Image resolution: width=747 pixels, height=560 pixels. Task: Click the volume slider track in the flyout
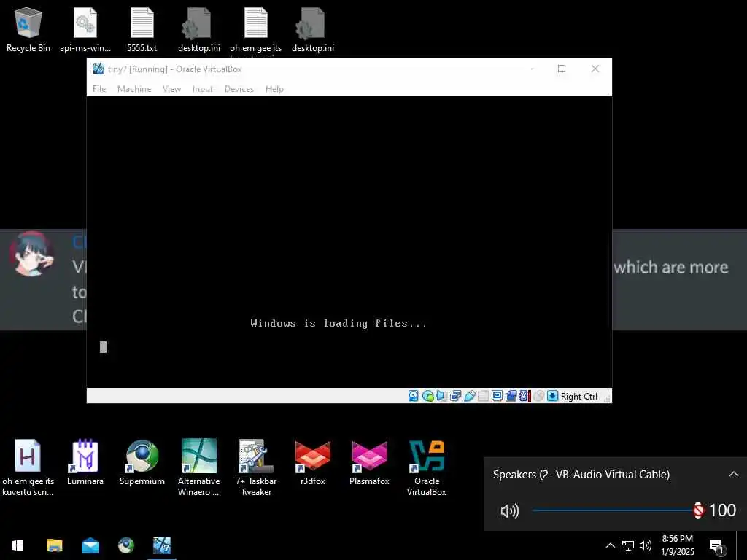615,510
